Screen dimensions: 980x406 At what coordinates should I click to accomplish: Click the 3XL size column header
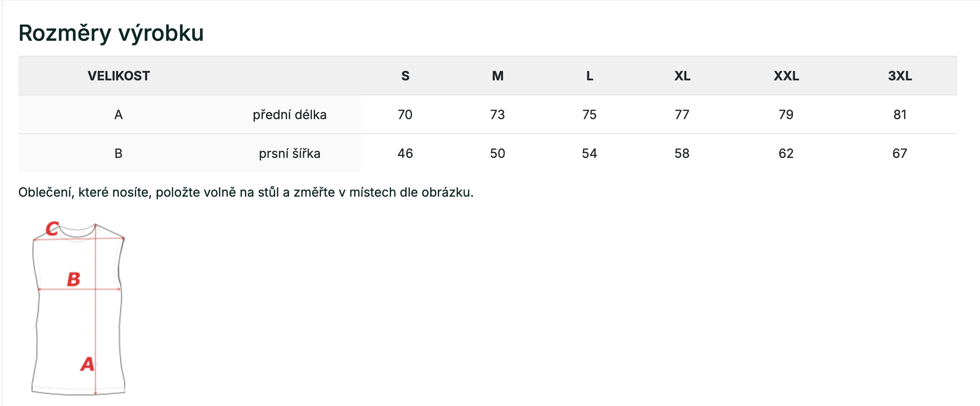pos(900,76)
